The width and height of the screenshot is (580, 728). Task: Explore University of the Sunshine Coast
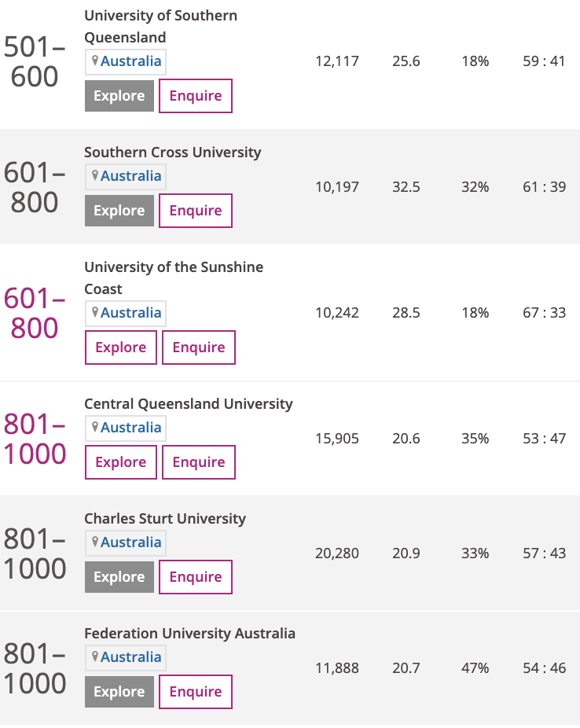click(120, 347)
